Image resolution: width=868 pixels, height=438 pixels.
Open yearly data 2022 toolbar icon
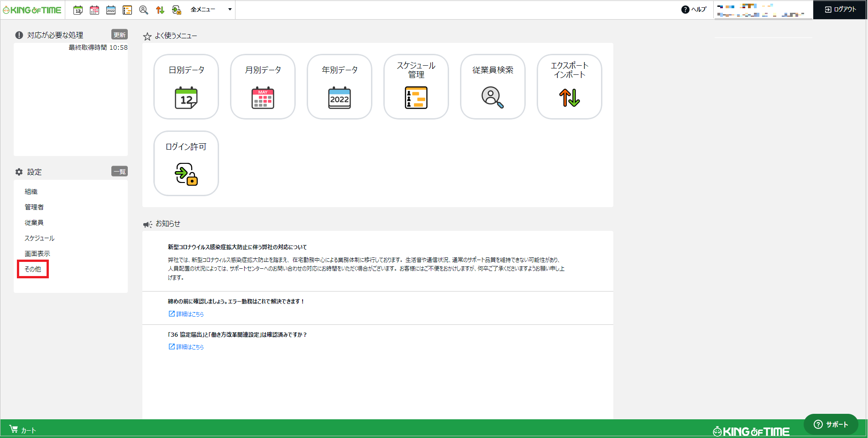(111, 10)
